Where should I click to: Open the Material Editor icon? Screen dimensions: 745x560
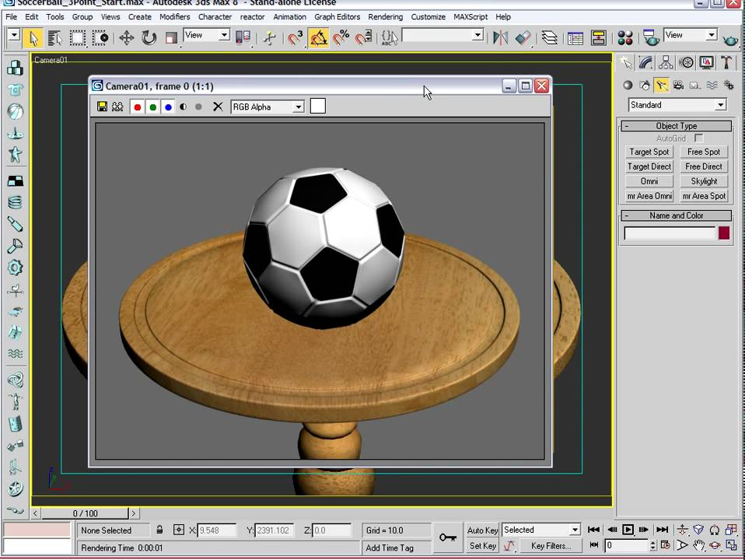coord(625,37)
